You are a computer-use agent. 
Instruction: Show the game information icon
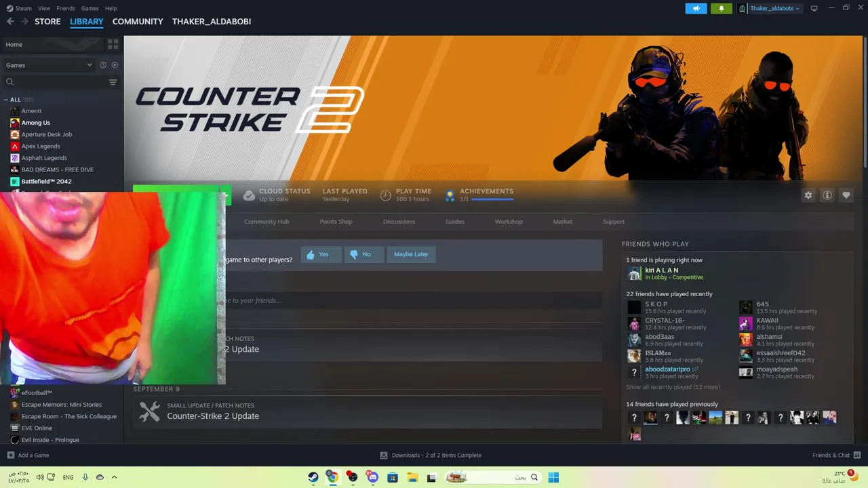point(827,195)
